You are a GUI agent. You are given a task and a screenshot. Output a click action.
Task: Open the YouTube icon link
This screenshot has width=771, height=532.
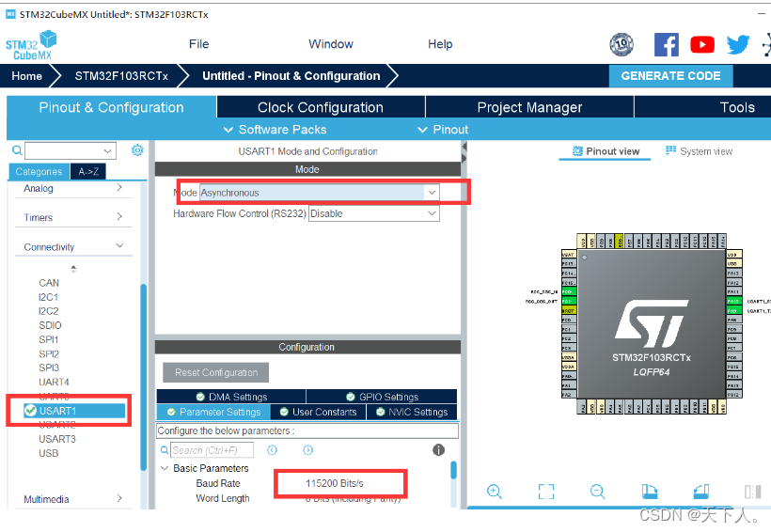pos(702,45)
